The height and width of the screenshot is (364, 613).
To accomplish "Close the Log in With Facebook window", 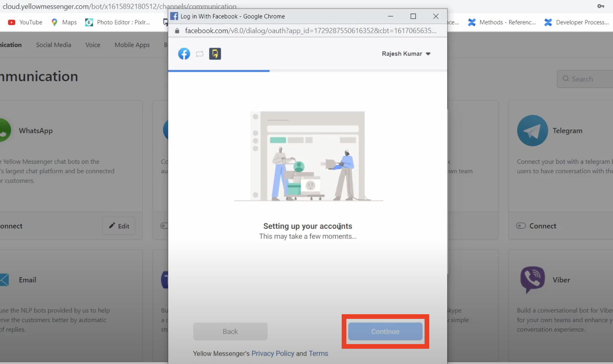I will tap(436, 16).
